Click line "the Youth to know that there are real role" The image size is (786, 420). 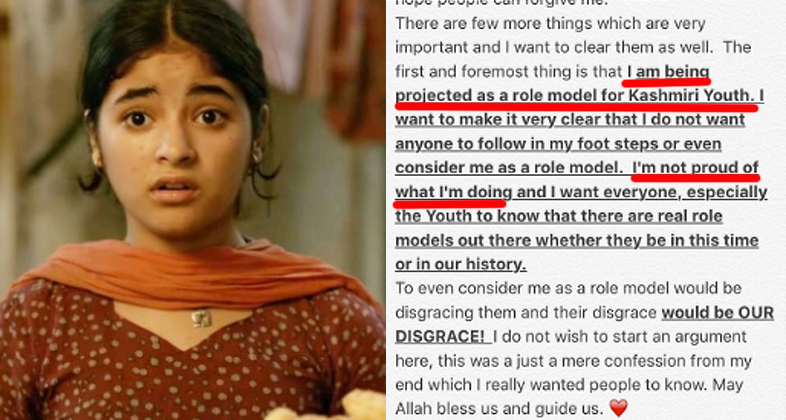559,216
